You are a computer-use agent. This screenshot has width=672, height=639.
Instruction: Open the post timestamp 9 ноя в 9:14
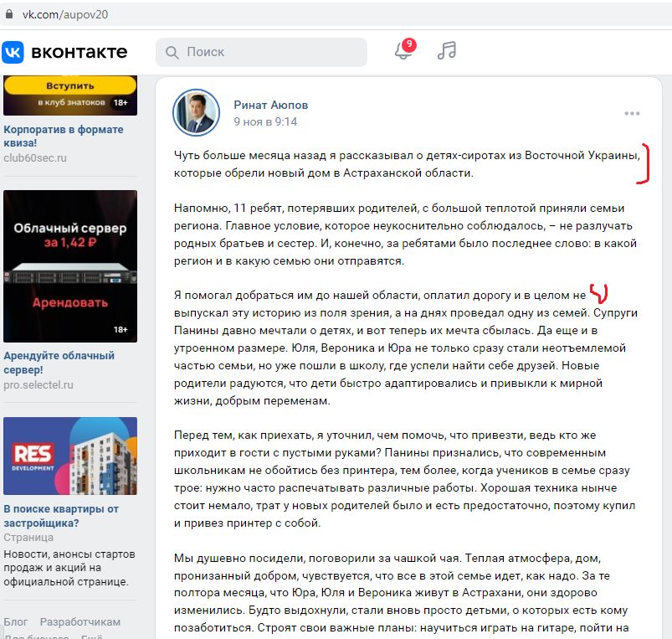point(265,121)
